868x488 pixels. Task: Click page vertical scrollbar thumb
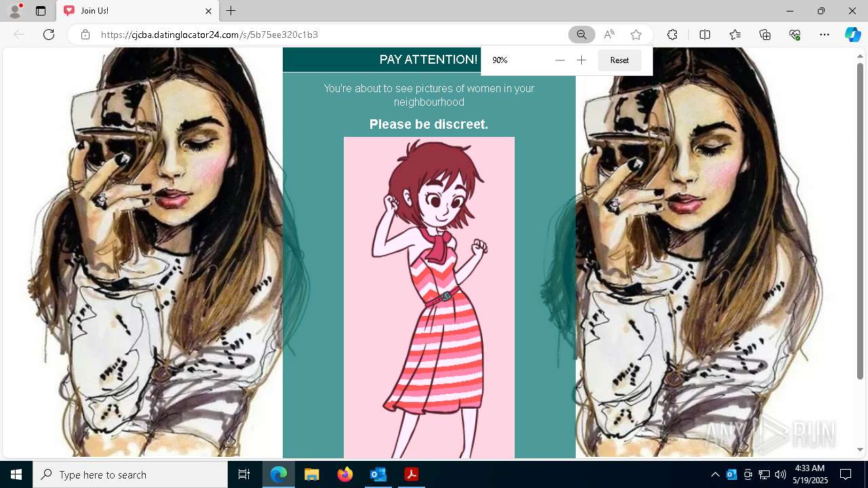(x=860, y=220)
